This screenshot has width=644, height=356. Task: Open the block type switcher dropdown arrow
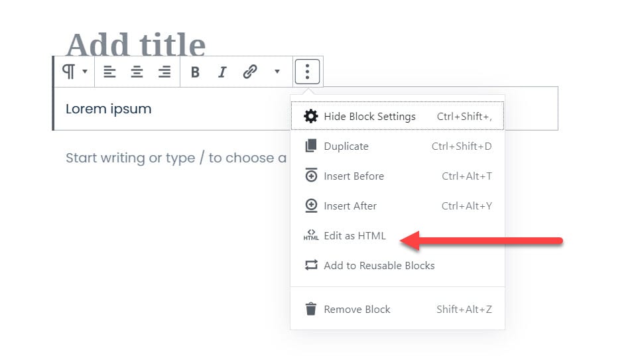pyautogui.click(x=84, y=72)
